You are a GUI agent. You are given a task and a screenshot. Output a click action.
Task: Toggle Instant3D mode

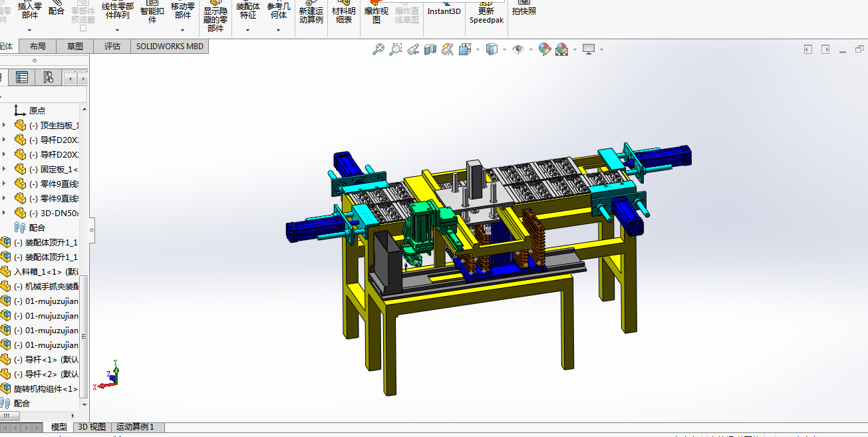444,11
